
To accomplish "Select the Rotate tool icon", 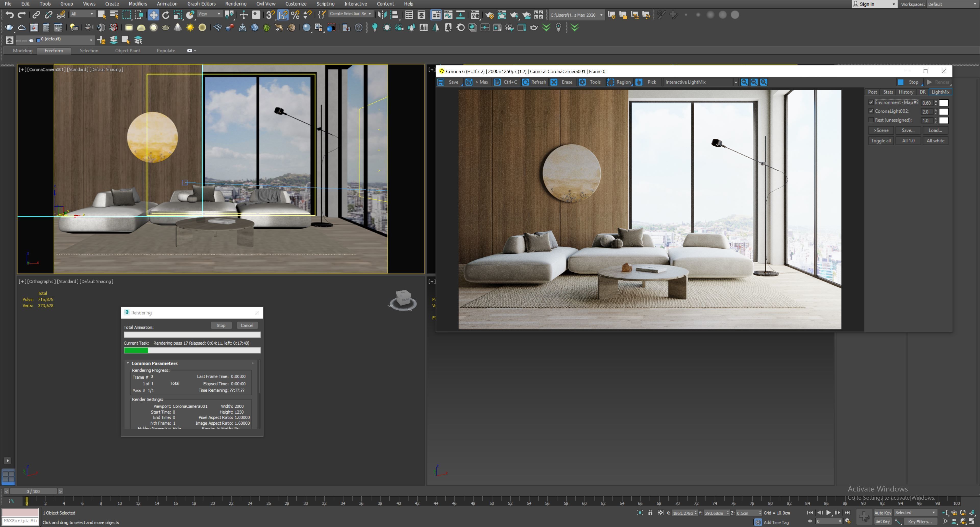I will click(165, 15).
